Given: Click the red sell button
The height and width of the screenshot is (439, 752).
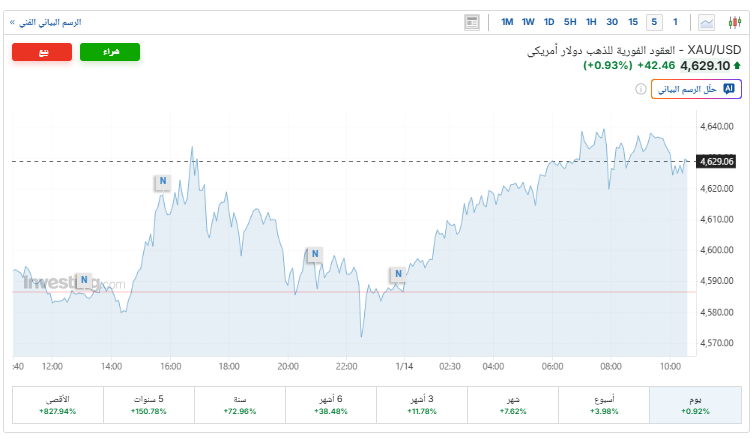Looking at the screenshot, I should (42, 52).
